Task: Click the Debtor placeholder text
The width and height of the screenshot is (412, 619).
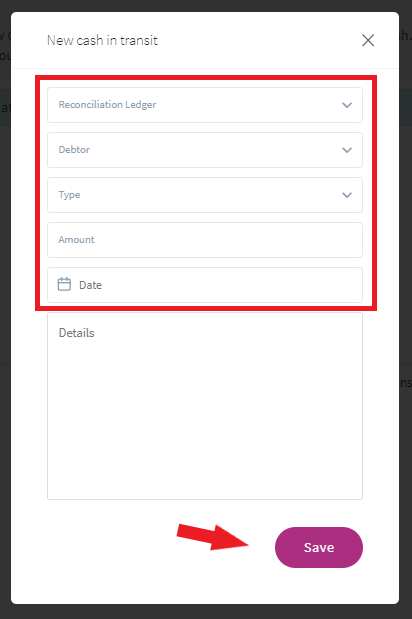Action: 74,150
